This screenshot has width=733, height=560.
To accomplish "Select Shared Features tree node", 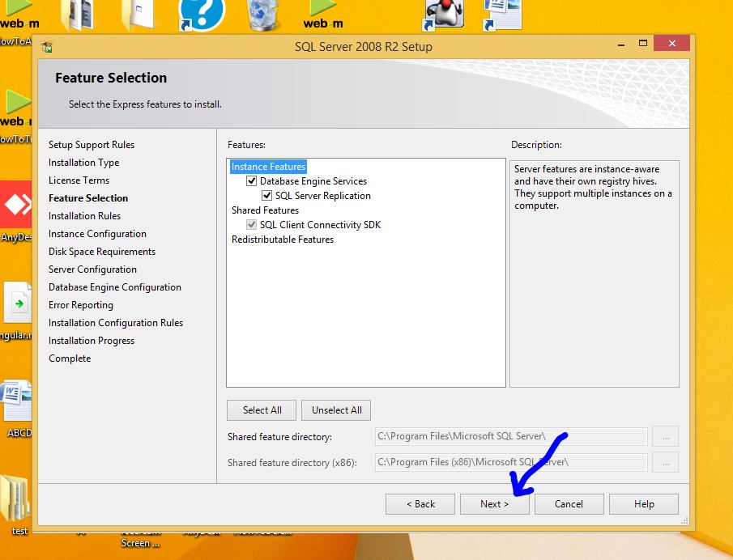I will pos(265,210).
